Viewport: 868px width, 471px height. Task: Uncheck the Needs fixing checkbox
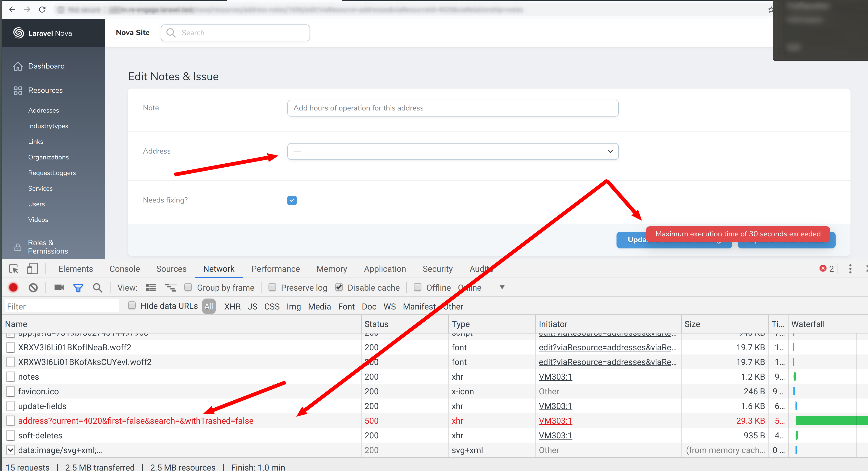292,200
